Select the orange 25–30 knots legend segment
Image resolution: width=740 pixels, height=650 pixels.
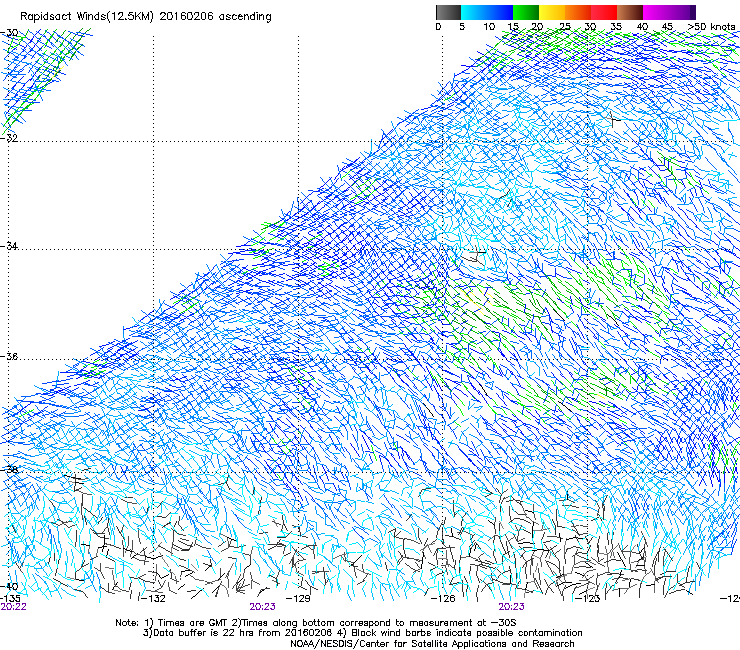click(578, 12)
